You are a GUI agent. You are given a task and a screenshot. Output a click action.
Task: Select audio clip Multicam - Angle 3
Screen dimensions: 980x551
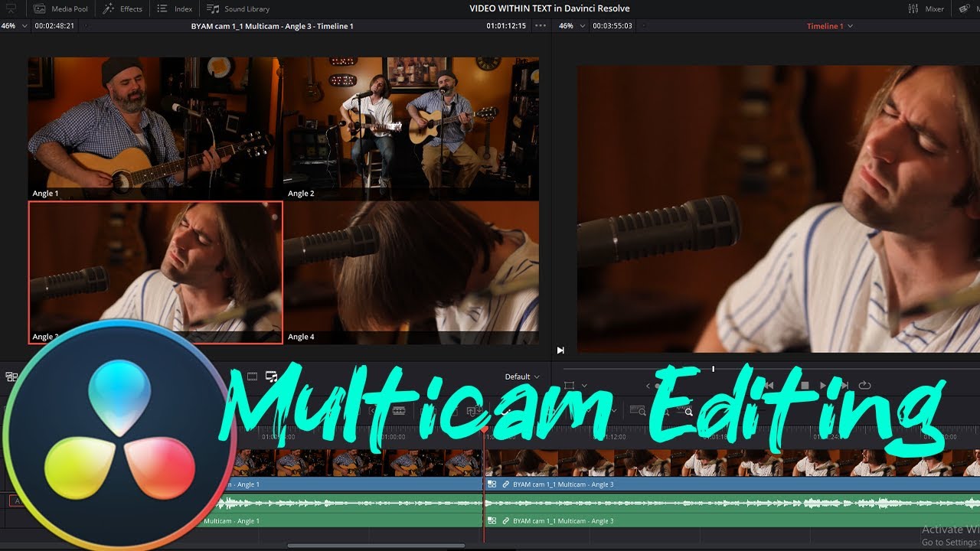click(x=733, y=521)
